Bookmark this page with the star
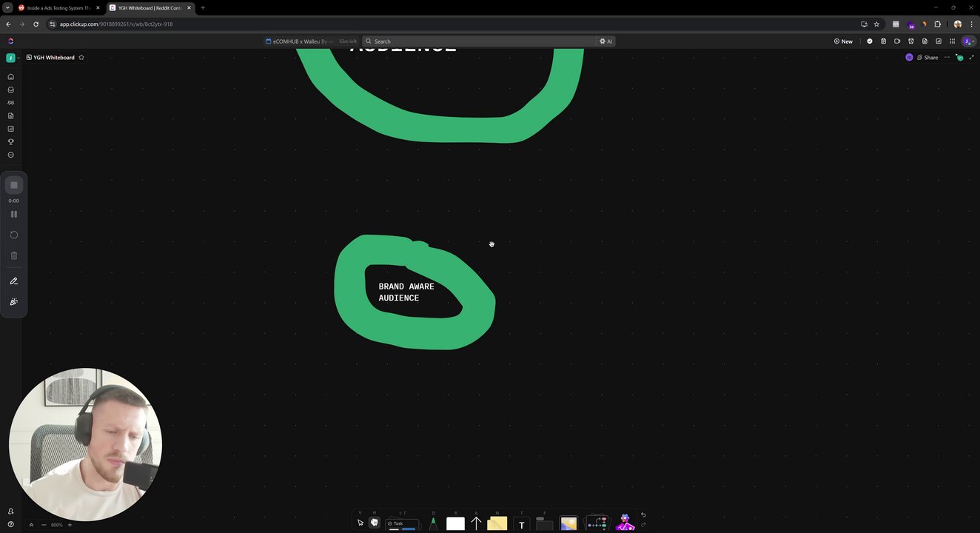980x533 pixels. (876, 24)
